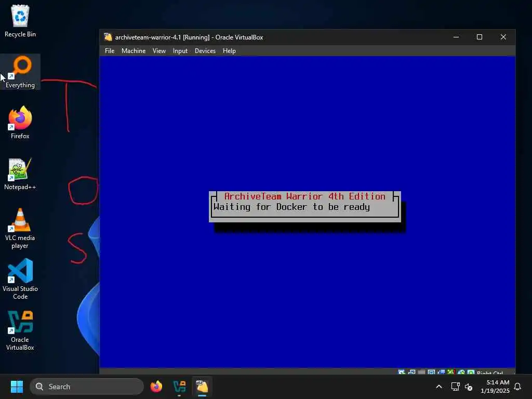The image size is (532, 399).
Task: Open the network status tray icon
Action: [455, 387]
